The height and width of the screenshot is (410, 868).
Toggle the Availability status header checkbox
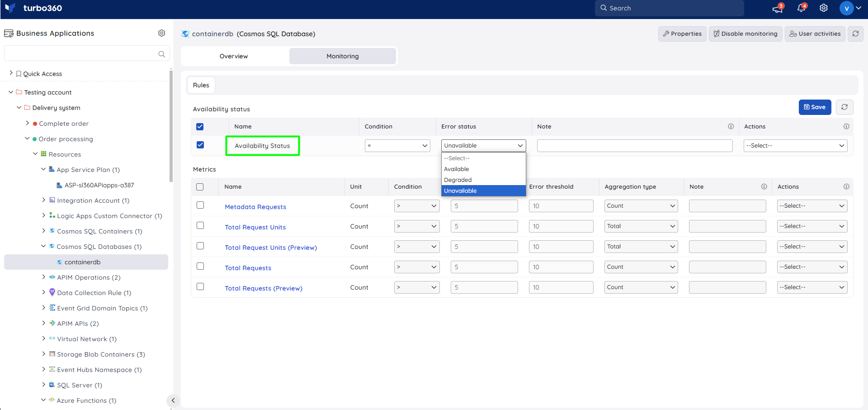200,127
